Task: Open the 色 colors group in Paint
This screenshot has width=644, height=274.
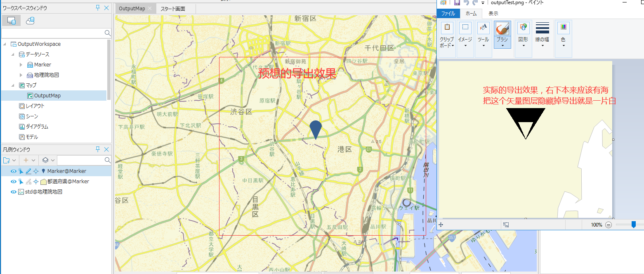Action: click(x=563, y=39)
